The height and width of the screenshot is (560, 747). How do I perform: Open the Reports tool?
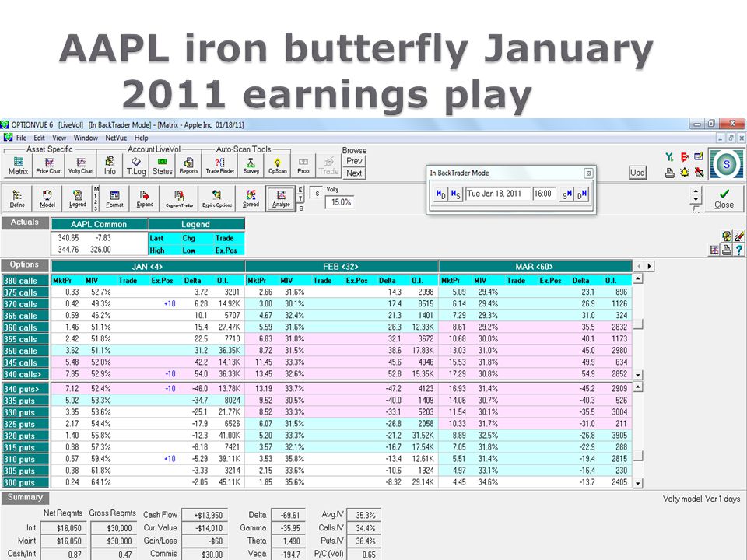188,166
